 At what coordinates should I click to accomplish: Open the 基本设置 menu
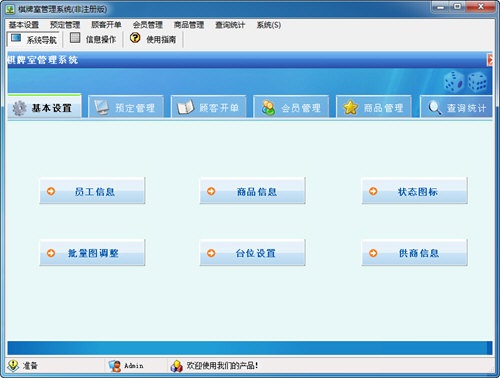pos(24,25)
